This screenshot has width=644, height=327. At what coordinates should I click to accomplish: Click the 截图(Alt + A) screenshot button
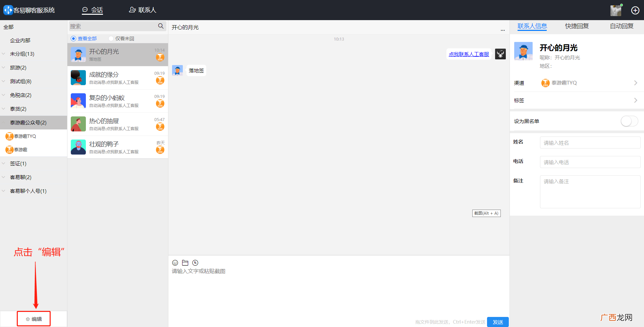click(486, 213)
